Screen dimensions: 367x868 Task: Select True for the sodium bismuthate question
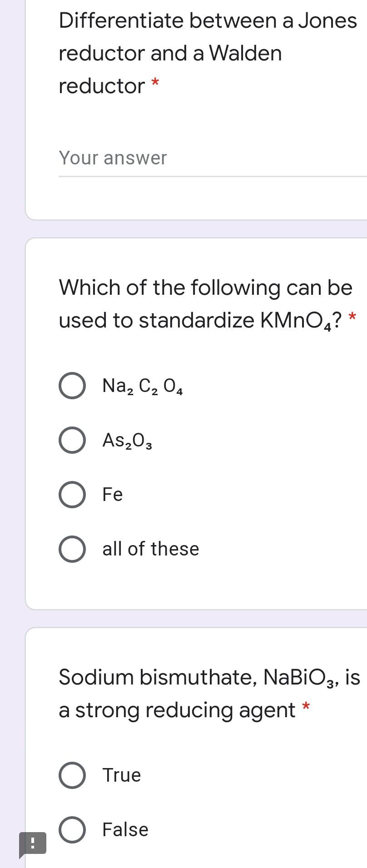click(72, 775)
